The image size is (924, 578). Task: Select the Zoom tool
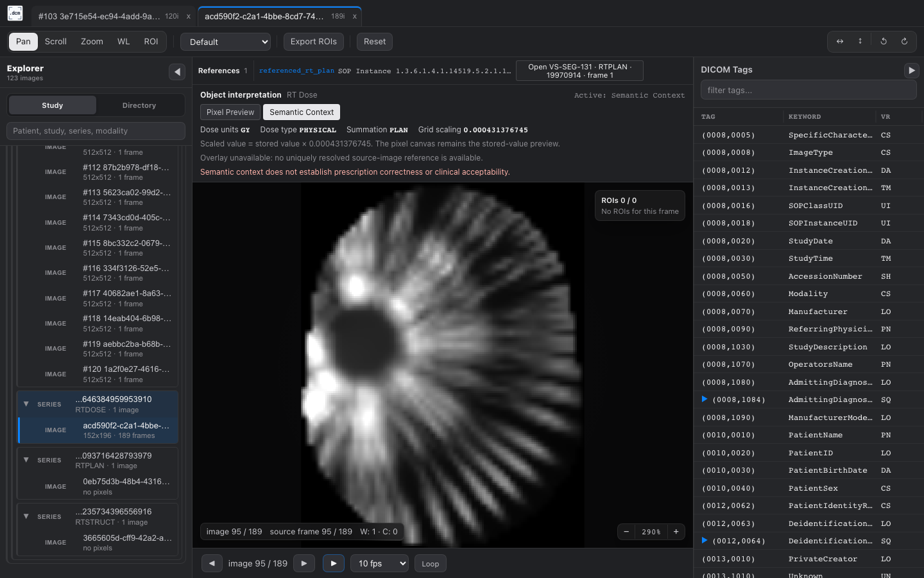92,42
